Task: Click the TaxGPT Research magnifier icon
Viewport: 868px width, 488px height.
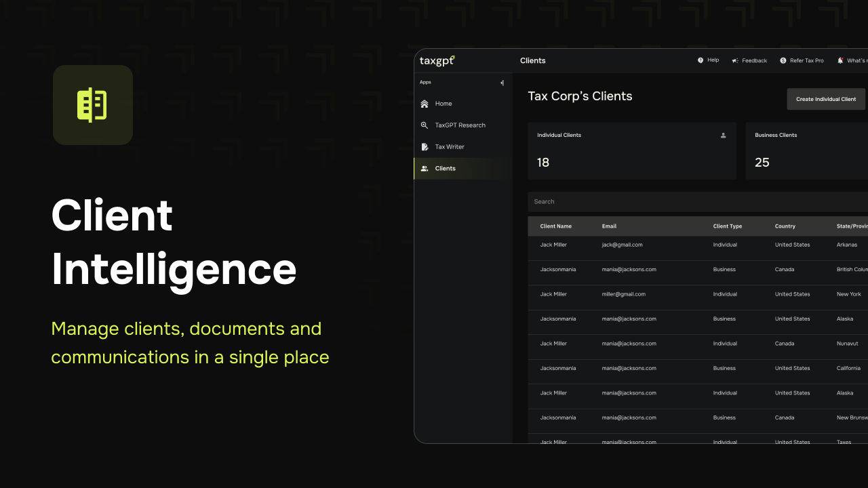Action: pos(425,125)
